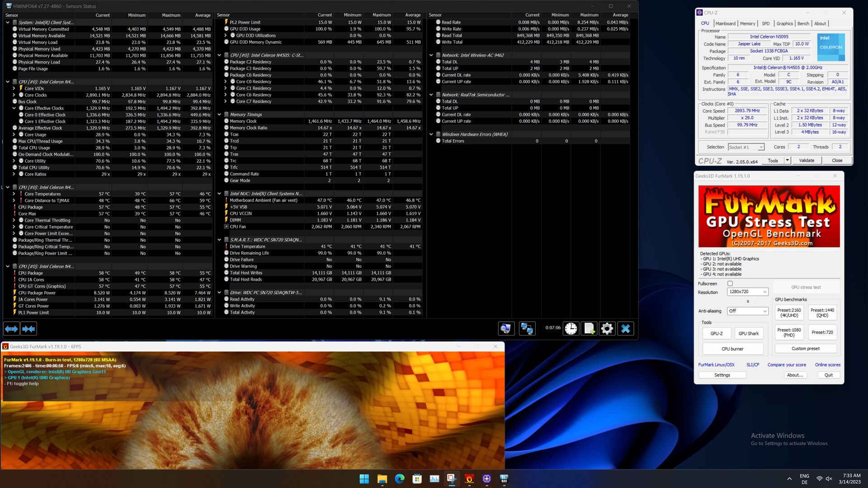Image resolution: width=868 pixels, height=488 pixels.
Task: Click the CPU-Z Validate button
Action: (x=807, y=160)
